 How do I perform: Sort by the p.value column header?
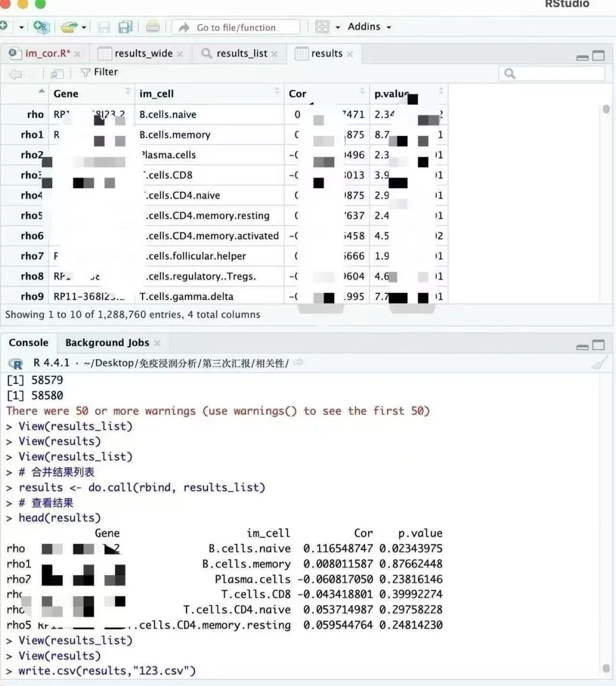pyautogui.click(x=408, y=94)
